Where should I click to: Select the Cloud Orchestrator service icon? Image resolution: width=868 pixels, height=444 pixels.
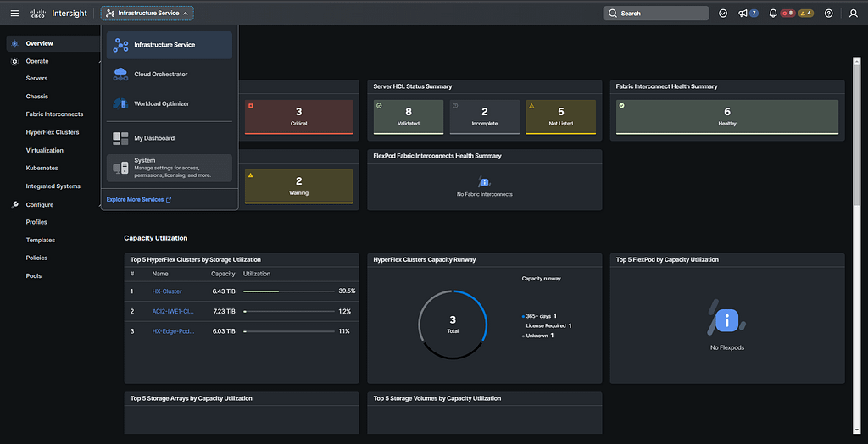(120, 75)
